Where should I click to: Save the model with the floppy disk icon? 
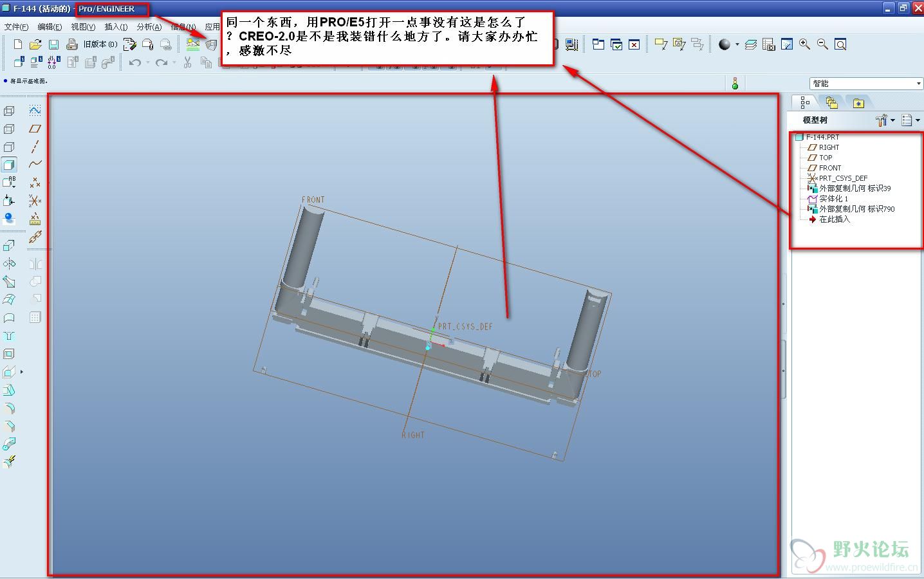(x=54, y=44)
